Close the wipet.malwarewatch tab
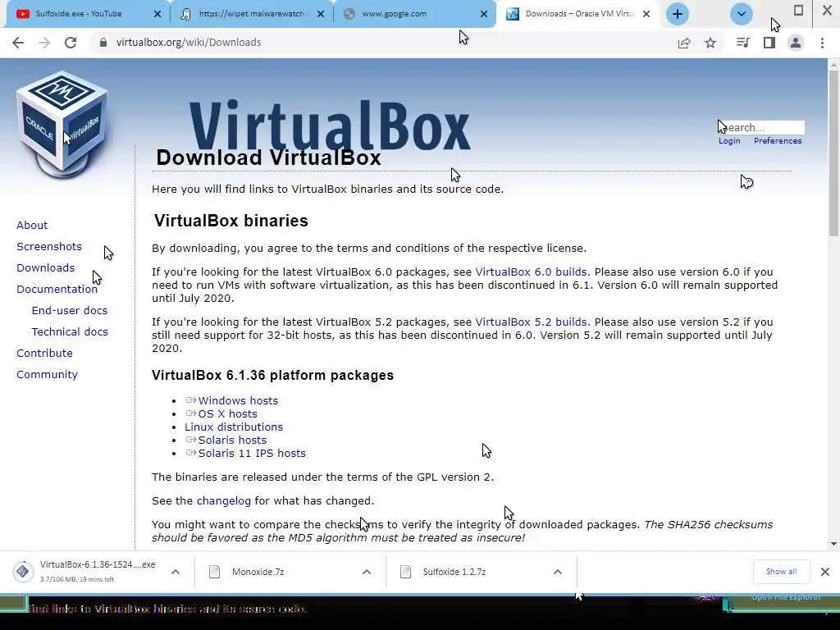This screenshot has width=840, height=630. 321,14
